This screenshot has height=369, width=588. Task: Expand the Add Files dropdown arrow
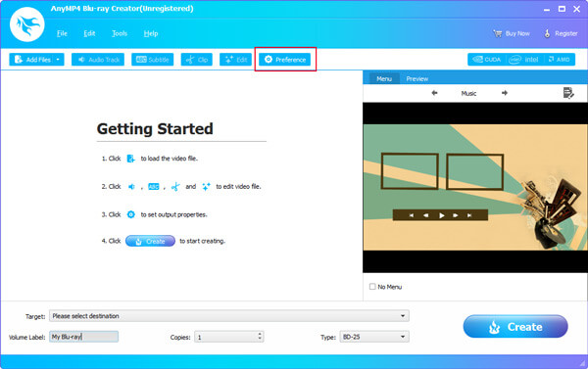(58, 60)
